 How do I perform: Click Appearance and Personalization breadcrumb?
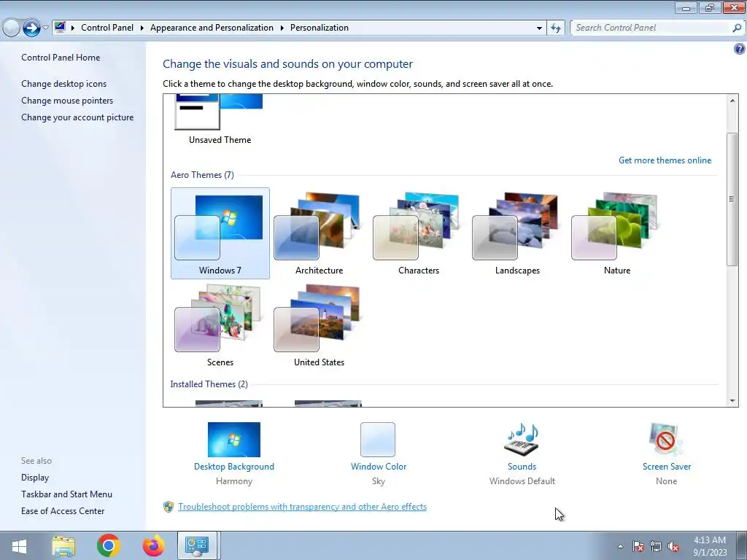(x=212, y=28)
